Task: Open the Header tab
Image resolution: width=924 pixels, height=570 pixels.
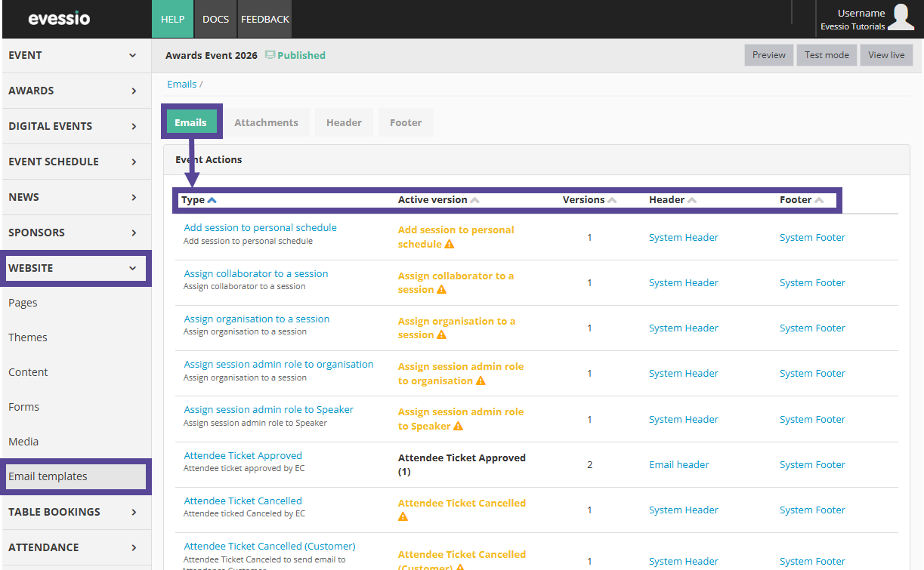Action: point(344,122)
